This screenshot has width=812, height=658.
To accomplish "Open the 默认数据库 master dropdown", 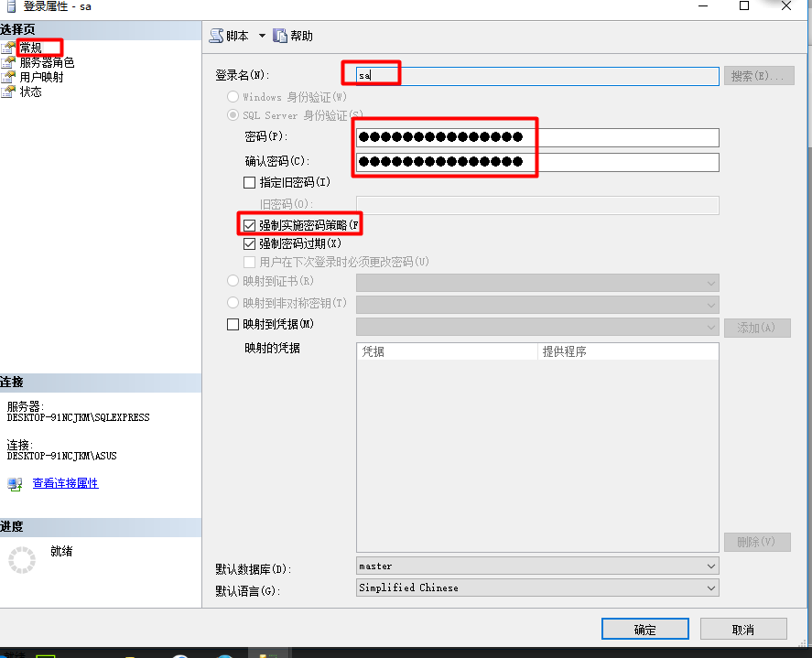I will point(710,566).
